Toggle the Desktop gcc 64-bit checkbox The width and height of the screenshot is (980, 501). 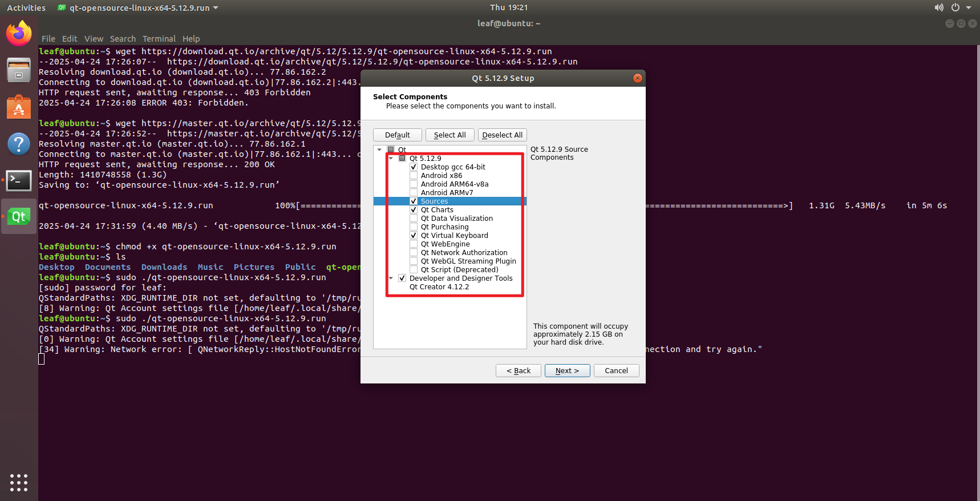click(x=414, y=167)
